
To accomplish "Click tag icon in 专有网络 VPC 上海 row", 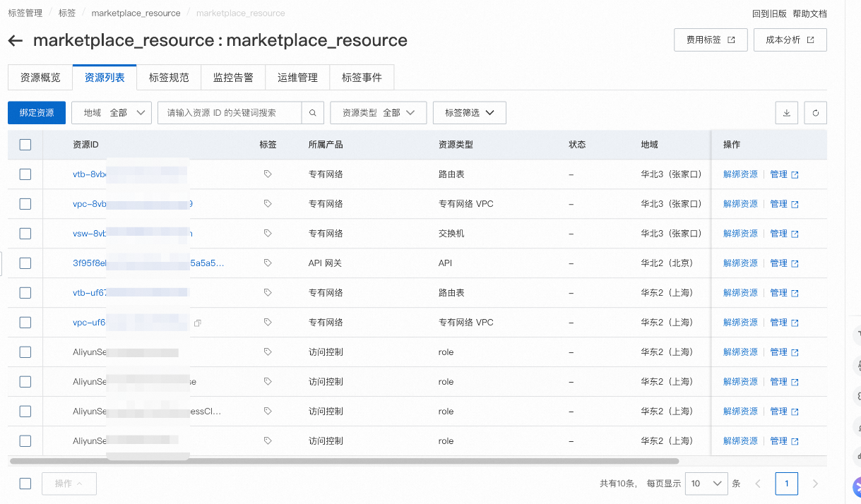I will (268, 323).
